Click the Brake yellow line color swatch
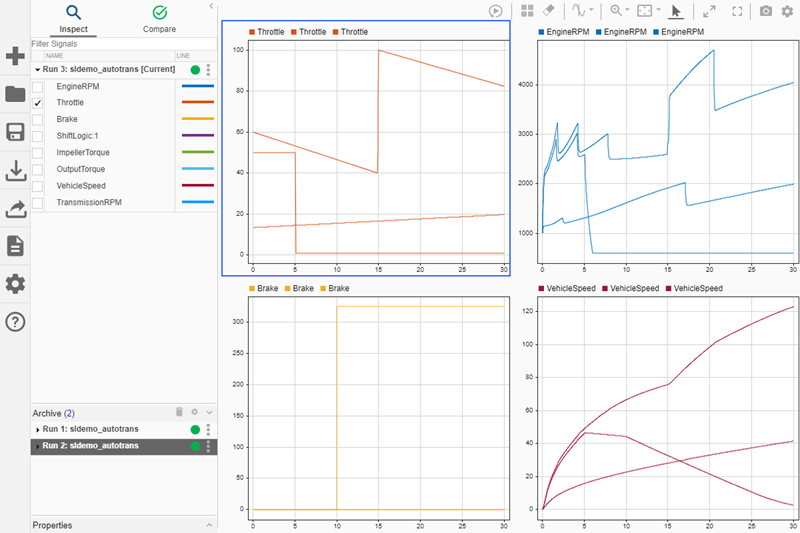Viewport: 800px width, 533px height. tap(198, 119)
